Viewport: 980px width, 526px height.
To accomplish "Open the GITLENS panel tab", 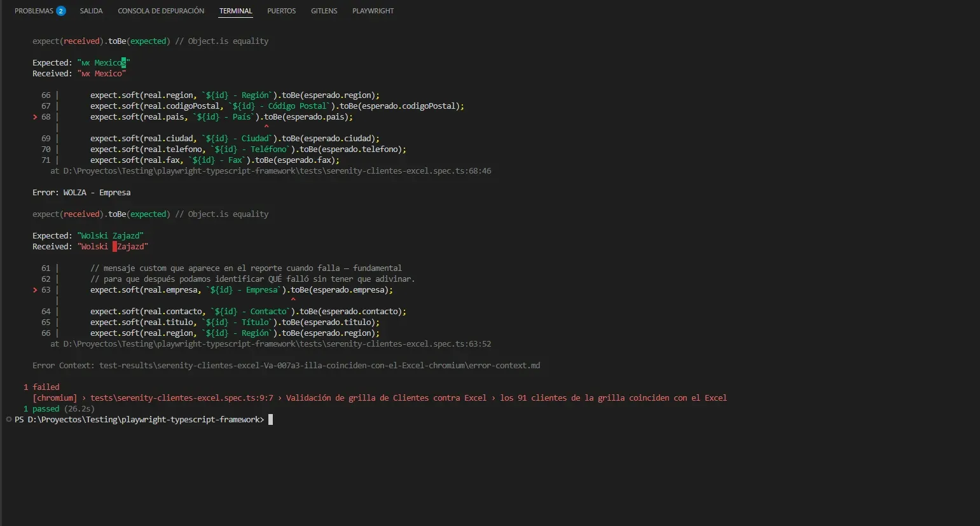I will click(x=324, y=11).
